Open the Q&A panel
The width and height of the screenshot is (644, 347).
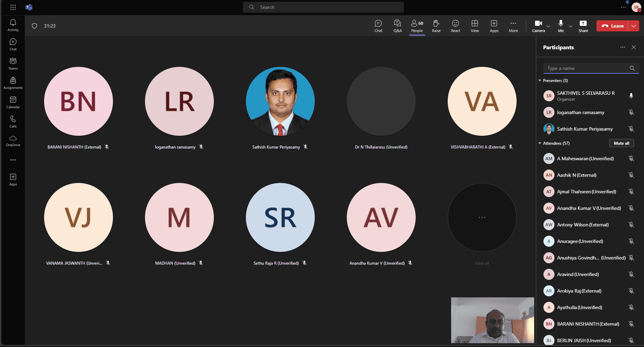(x=397, y=26)
